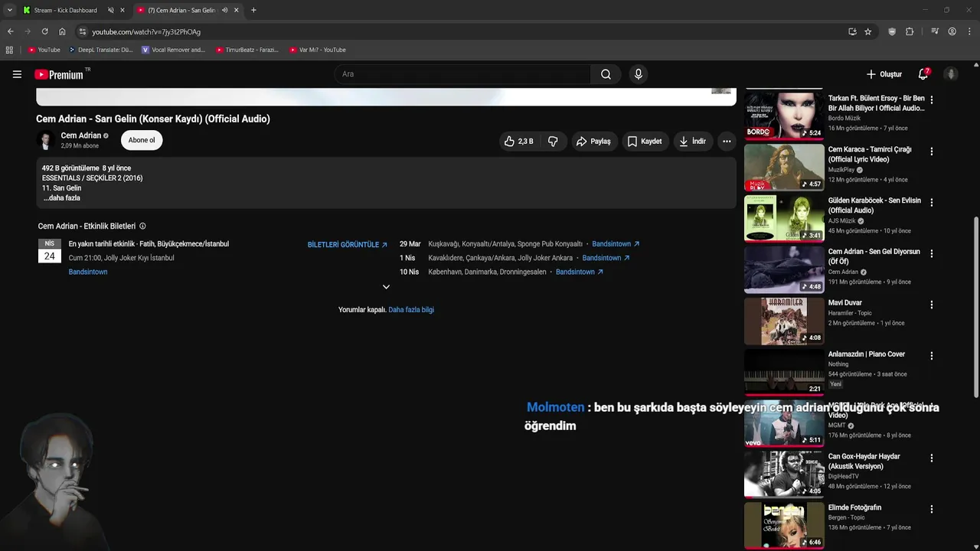
Task: Click Mavi Duvar video title
Action: [x=845, y=303]
